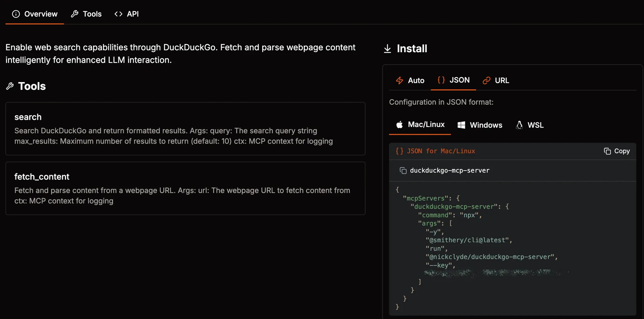Select the JSON install tab
The width and height of the screenshot is (644, 319).
[x=453, y=80]
